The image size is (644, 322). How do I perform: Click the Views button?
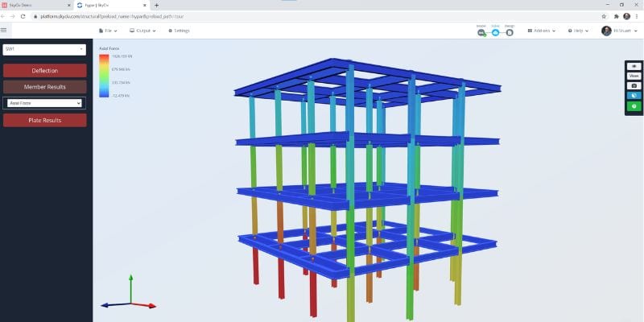pyautogui.click(x=634, y=76)
